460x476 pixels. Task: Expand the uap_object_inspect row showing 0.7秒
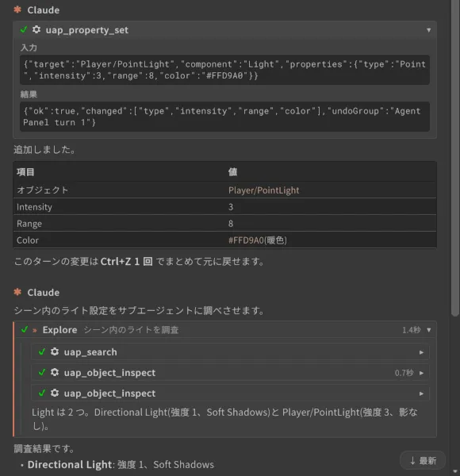point(421,373)
